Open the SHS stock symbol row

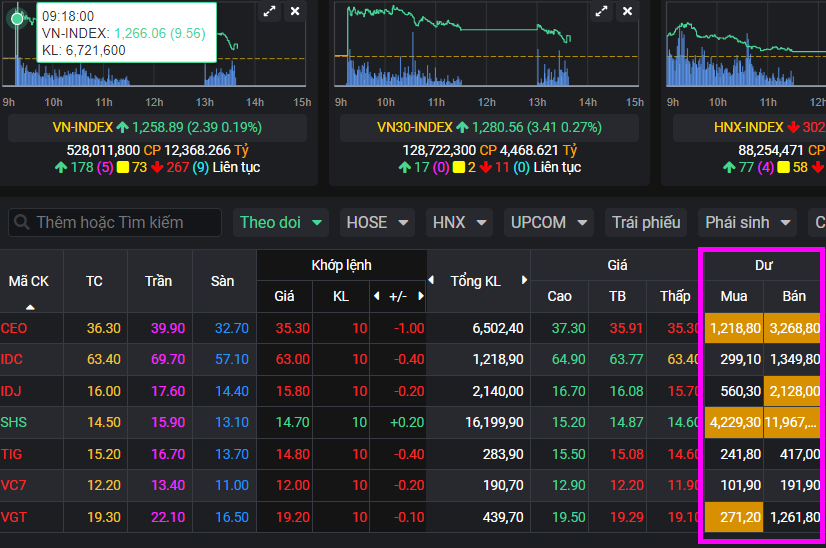(x=14, y=423)
